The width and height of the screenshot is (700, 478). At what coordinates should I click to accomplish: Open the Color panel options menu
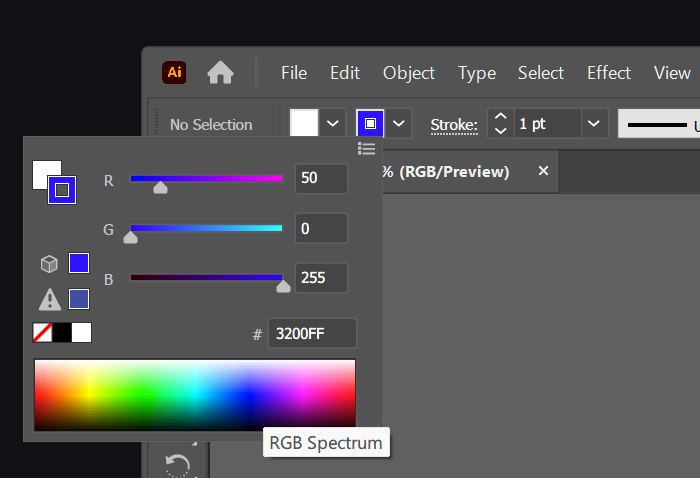[367, 149]
